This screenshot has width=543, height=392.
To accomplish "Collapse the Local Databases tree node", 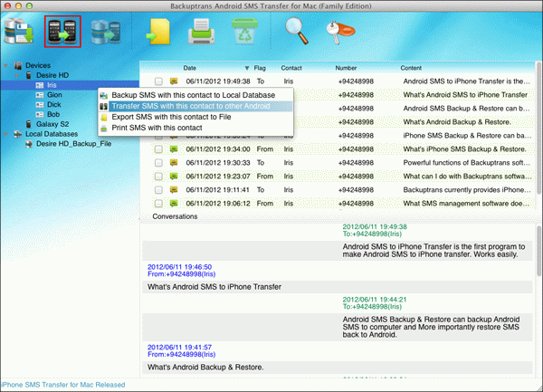I will point(6,134).
